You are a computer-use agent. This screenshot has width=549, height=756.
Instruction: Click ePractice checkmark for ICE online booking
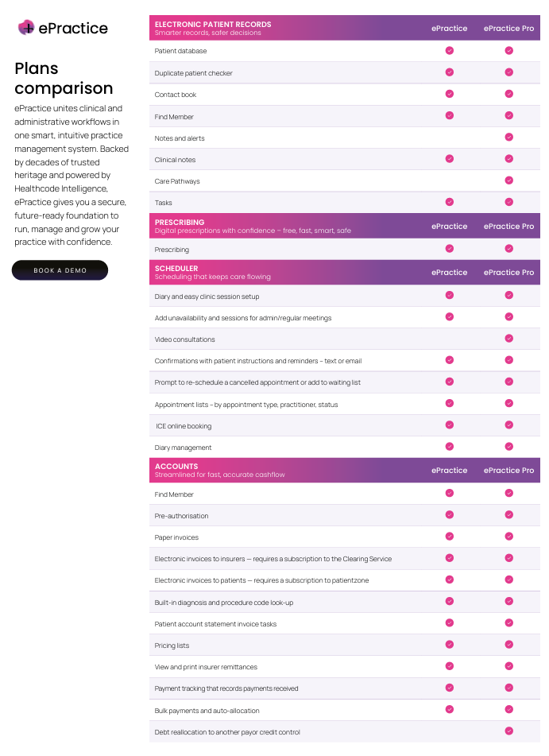tap(450, 425)
